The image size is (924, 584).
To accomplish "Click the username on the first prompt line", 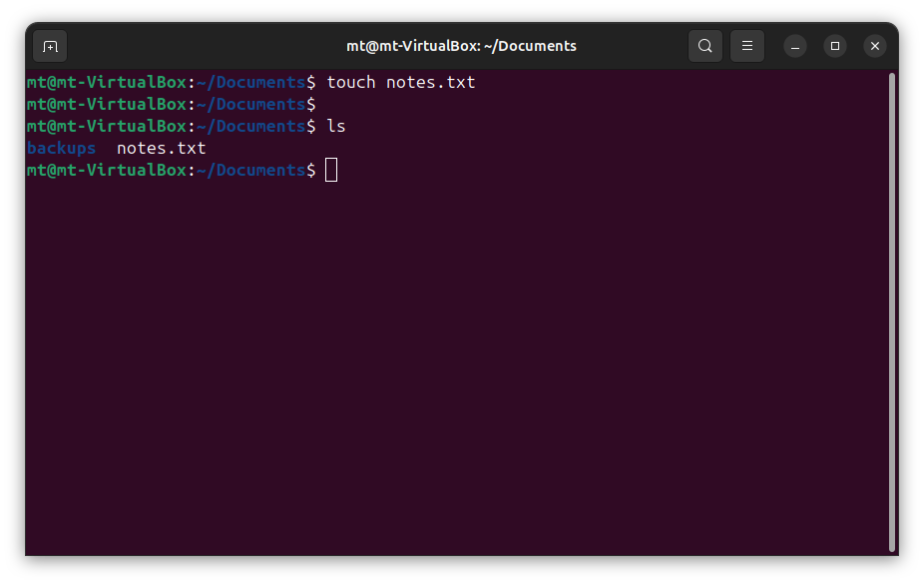I will tap(36, 83).
